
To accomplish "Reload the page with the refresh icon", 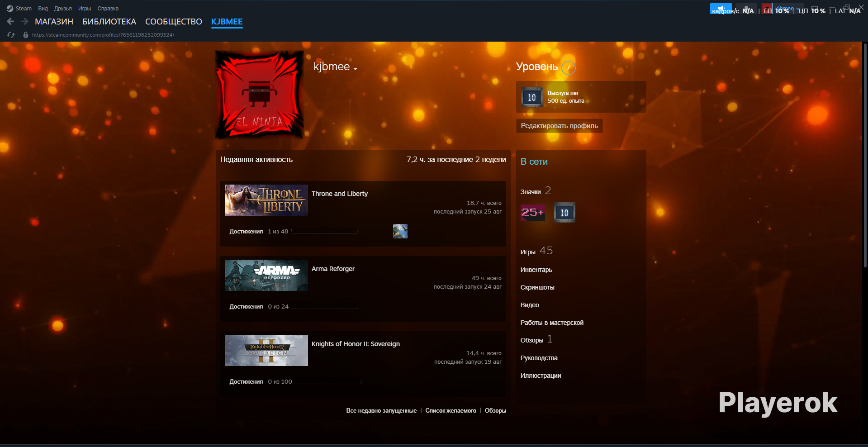I will pyautogui.click(x=11, y=35).
